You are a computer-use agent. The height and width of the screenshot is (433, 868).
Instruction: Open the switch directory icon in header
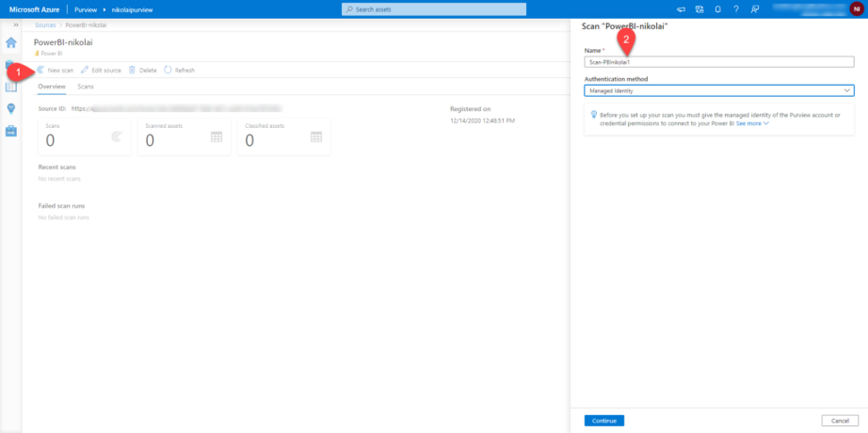tap(699, 9)
